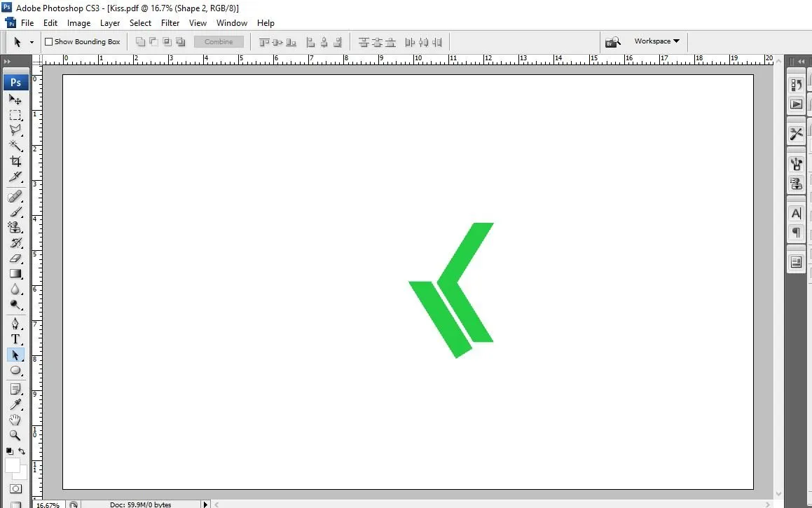The image size is (812, 508).
Task: Open the Paragraph panel icon
Action: pos(797,233)
